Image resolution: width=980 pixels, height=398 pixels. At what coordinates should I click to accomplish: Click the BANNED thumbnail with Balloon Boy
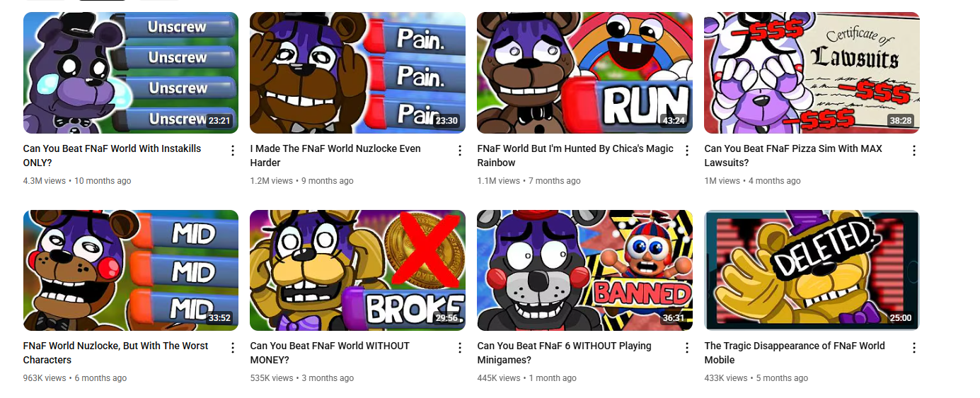(x=585, y=270)
